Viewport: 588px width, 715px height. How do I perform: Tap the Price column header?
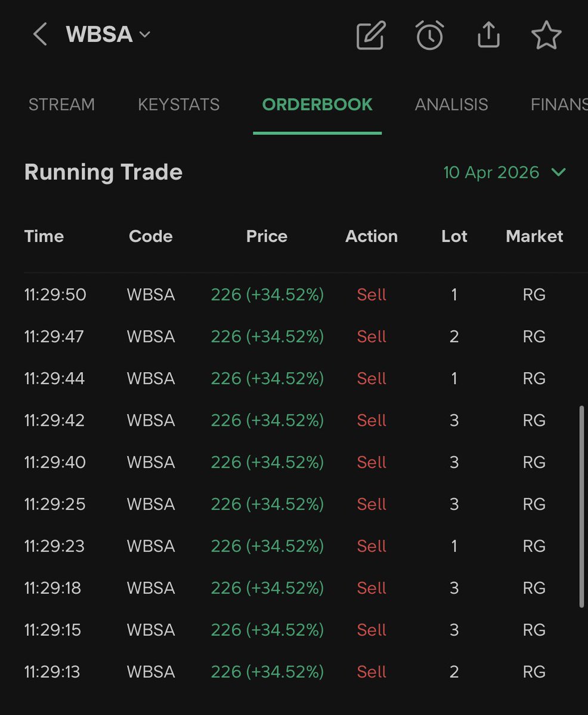pos(267,236)
